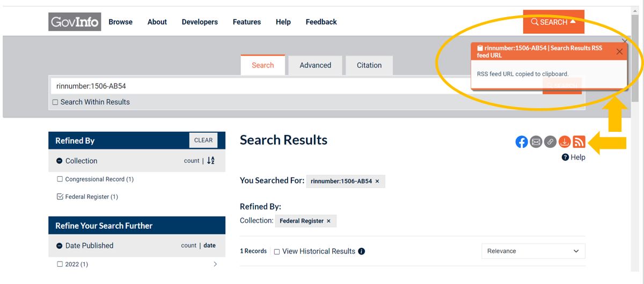Uncheck Federal Register (1) filter
644x284 pixels.
point(60,197)
